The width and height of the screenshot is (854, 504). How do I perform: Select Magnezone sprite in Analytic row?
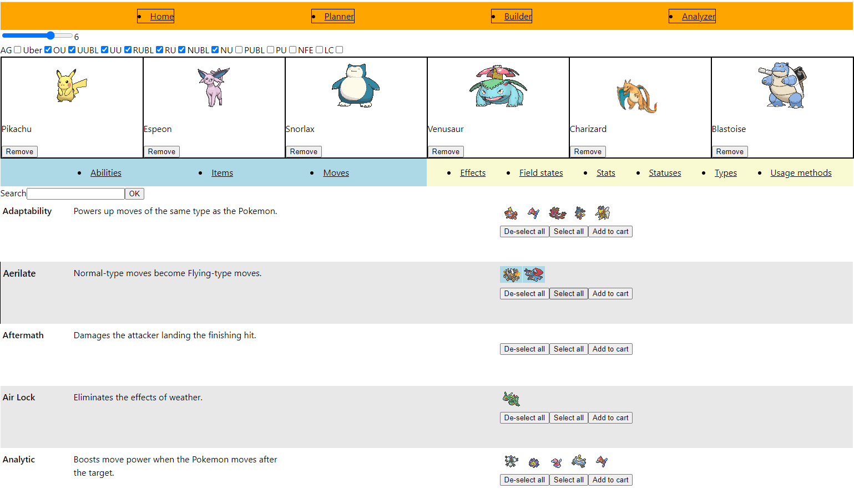(x=580, y=461)
